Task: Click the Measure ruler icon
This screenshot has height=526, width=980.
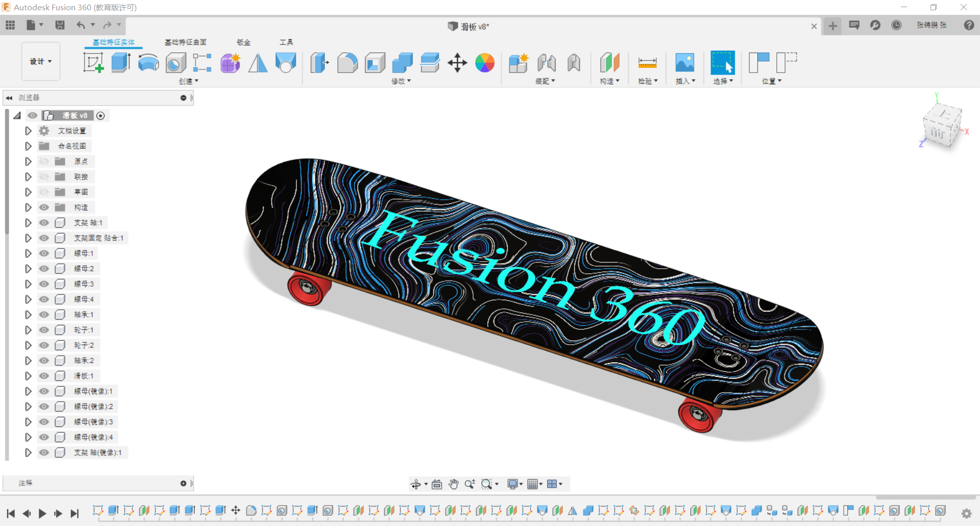Action: [647, 63]
